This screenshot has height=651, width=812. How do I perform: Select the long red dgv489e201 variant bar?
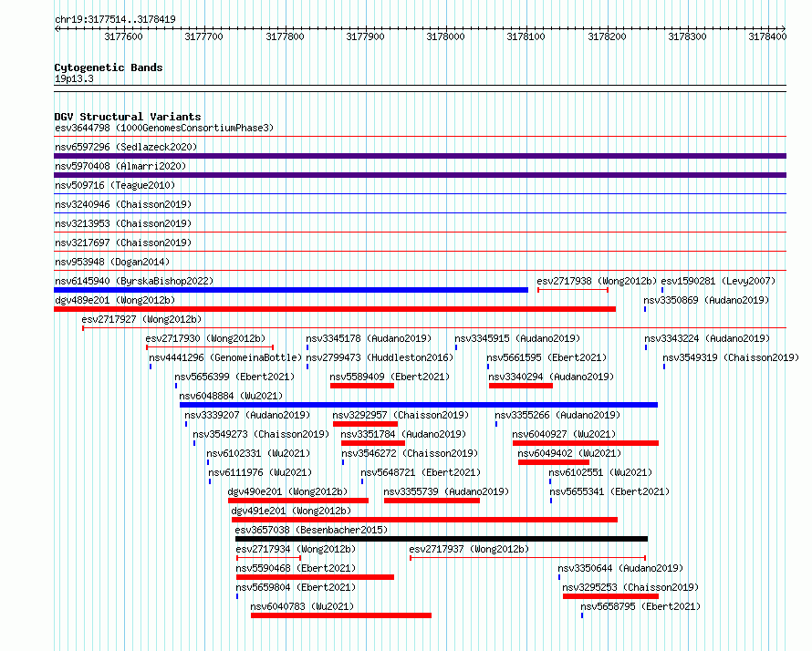click(334, 309)
